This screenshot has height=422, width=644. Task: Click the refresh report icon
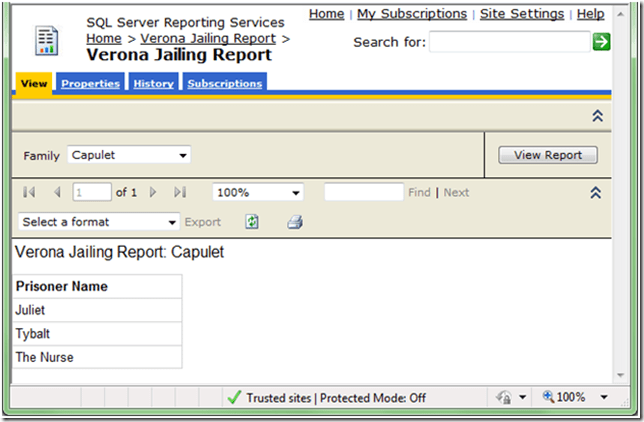coord(252,222)
